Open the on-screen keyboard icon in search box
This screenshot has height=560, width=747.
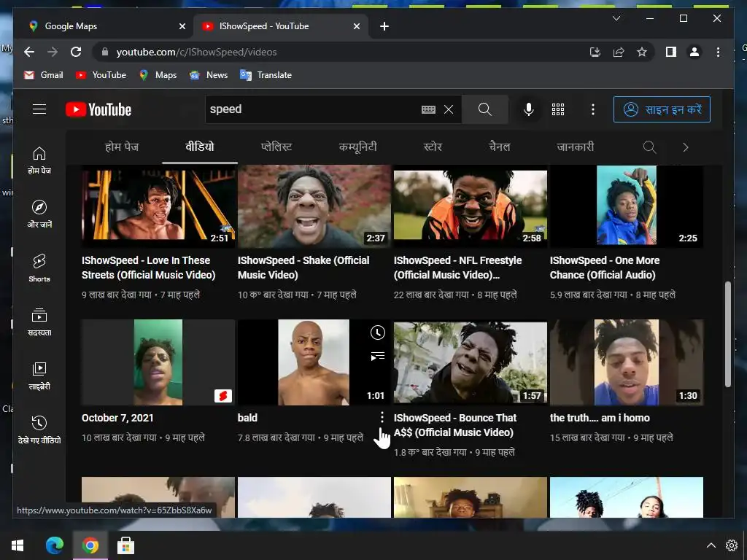click(428, 109)
